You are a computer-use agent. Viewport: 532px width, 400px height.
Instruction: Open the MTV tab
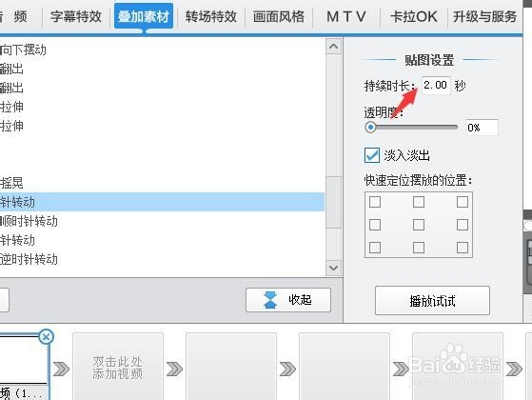pos(346,16)
